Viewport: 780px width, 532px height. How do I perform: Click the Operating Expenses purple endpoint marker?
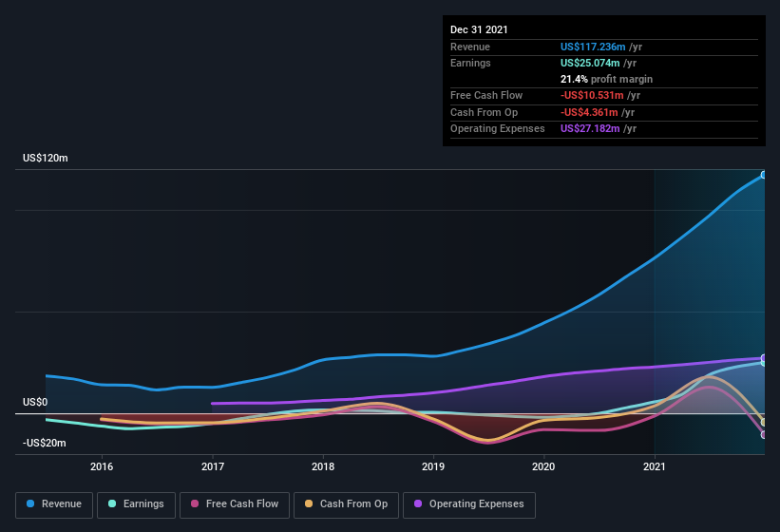pyautogui.click(x=764, y=358)
